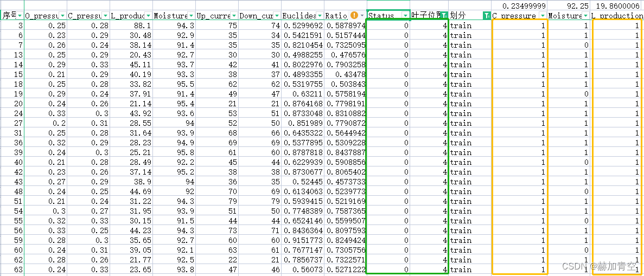Select Euclidean cell 0.5299692
The width and height of the screenshot is (644, 276).
click(303, 25)
